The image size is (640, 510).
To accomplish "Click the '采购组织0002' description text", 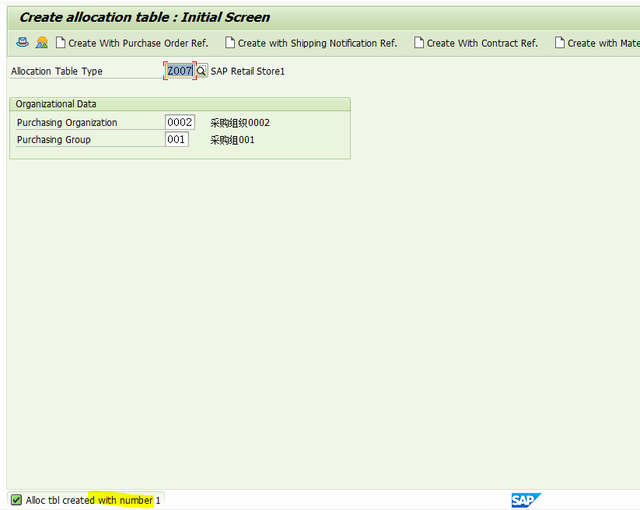I will click(240, 123).
